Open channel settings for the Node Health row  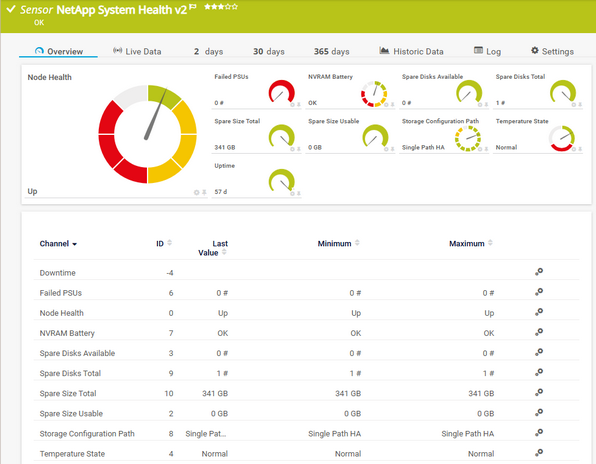pos(539,312)
